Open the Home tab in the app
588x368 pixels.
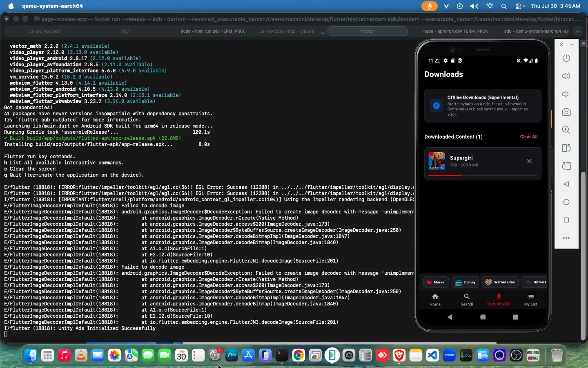tap(435, 300)
